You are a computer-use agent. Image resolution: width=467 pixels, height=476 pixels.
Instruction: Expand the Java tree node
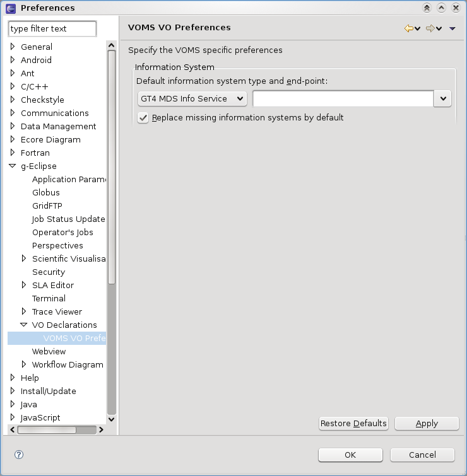(13, 404)
